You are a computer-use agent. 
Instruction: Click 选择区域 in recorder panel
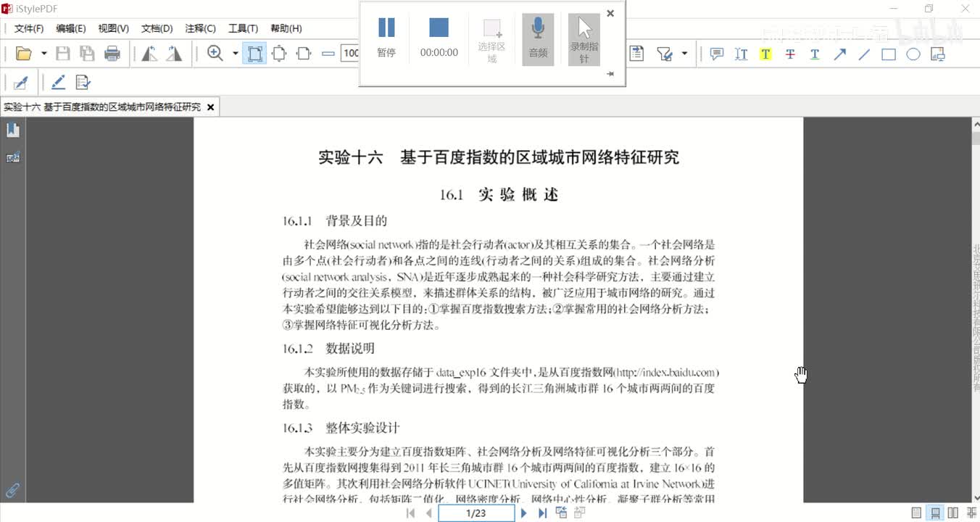(492, 41)
